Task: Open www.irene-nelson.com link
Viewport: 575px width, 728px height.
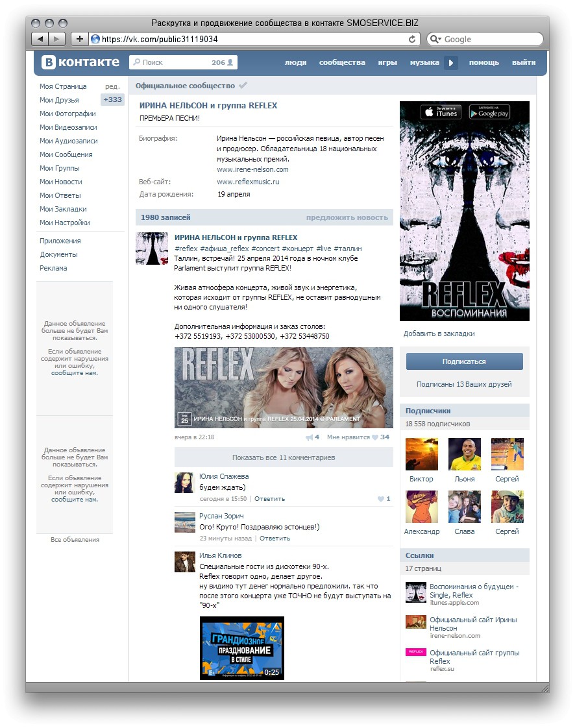Action: 252,169
